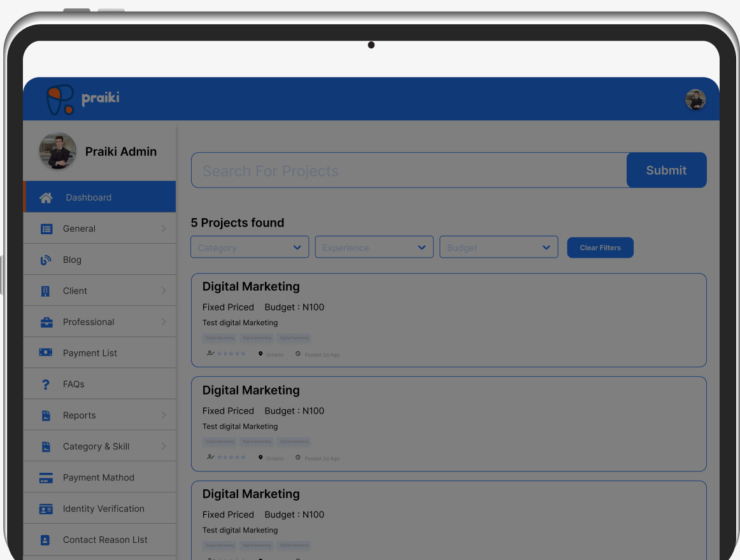Click 'Fixed Priced' in second project card
Image resolution: width=740 pixels, height=560 pixels.
(x=228, y=411)
